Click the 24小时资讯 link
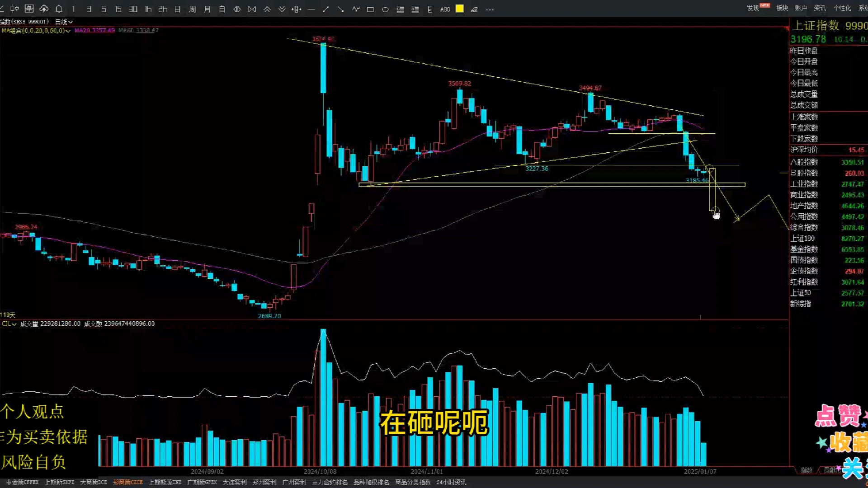The height and width of the screenshot is (488, 868). (x=451, y=482)
